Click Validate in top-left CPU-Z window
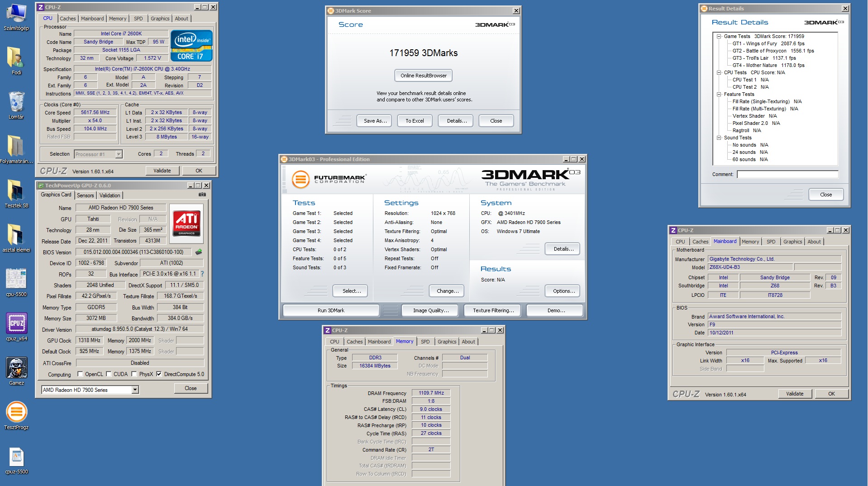Screen dimensions: 868x486 [162, 171]
